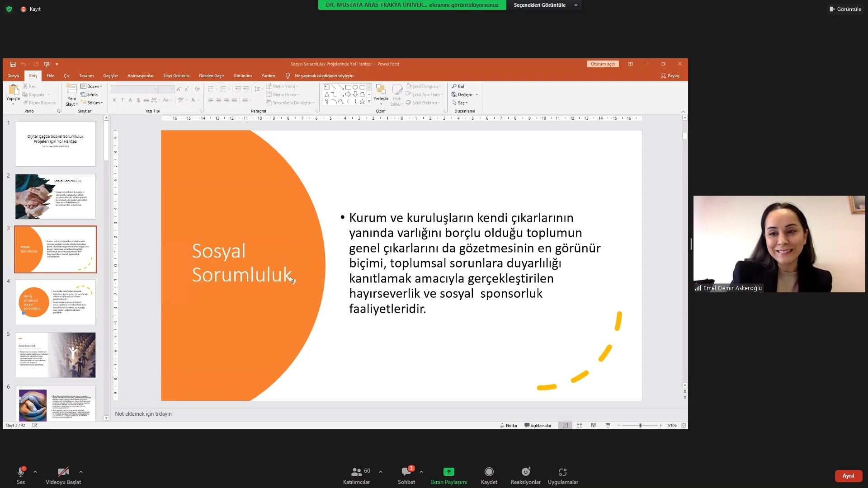Expand the shapes gallery more arrow

369,102
